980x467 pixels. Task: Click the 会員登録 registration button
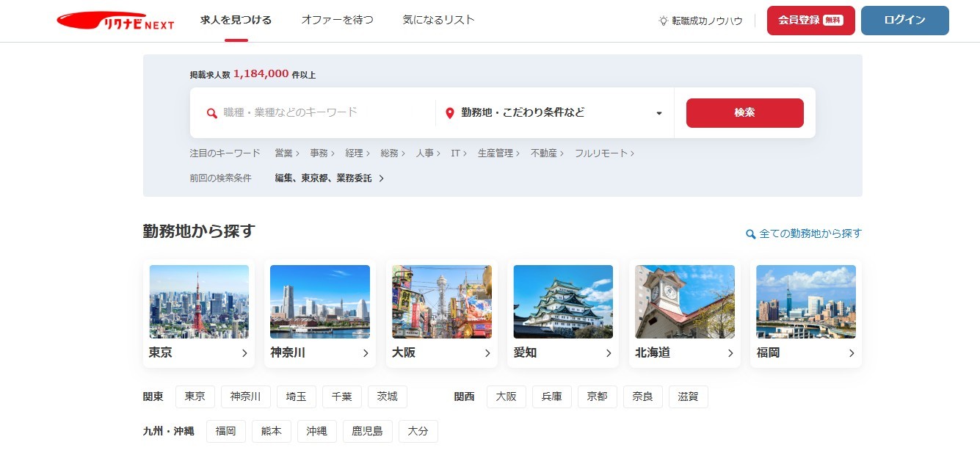point(810,21)
